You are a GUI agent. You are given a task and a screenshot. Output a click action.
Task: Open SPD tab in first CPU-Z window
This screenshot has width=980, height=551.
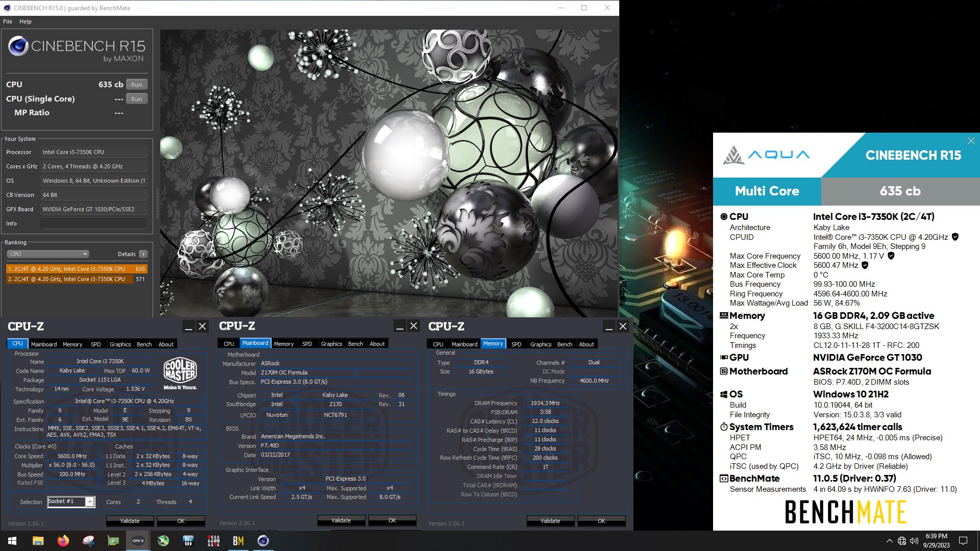point(96,344)
